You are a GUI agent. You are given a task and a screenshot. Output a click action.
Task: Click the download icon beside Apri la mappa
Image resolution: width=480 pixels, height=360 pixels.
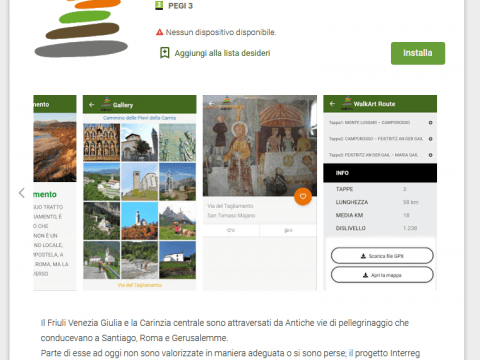(x=365, y=275)
